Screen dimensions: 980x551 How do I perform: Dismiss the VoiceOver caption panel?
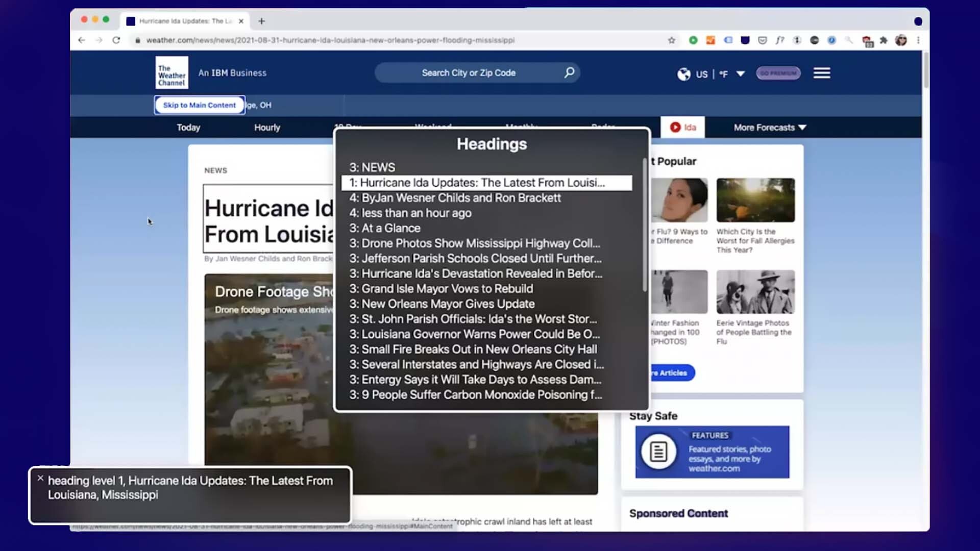pyautogui.click(x=40, y=478)
